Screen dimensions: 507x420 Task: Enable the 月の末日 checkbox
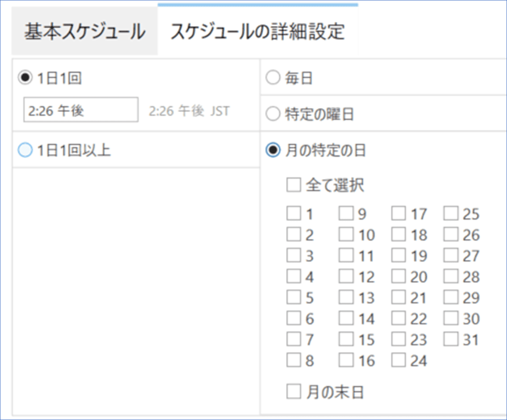(x=293, y=391)
